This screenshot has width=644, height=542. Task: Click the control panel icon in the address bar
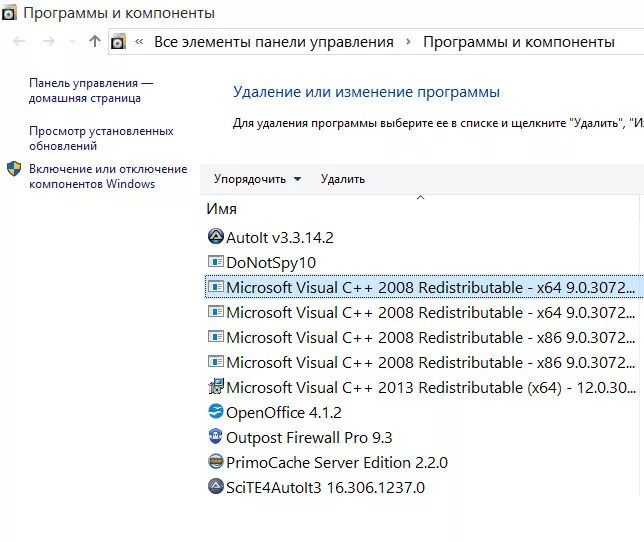[118, 42]
